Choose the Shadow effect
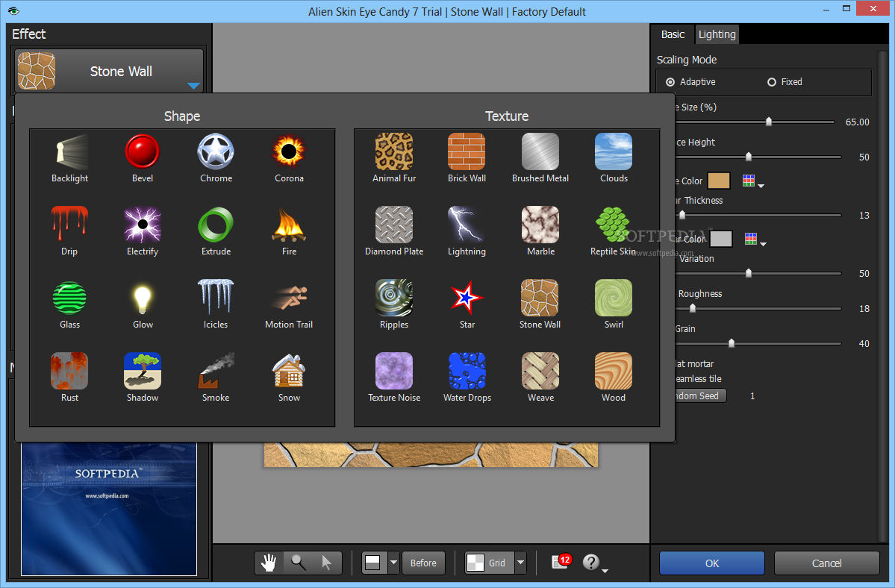This screenshot has width=895, height=588. 142,377
